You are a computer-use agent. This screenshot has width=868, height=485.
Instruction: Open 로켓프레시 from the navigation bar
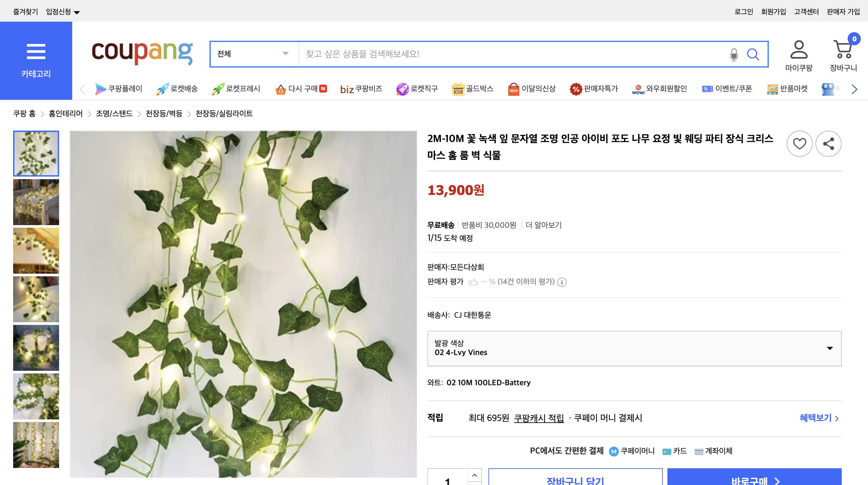click(x=219, y=88)
